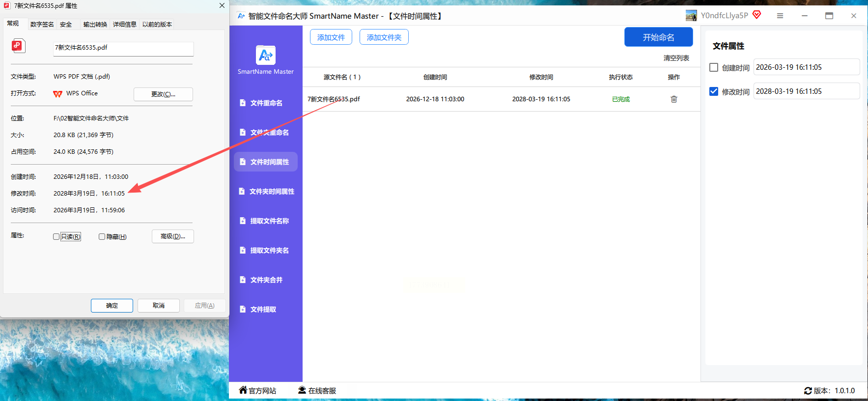Click the 源文件名 column header
868x401 pixels.
point(342,77)
